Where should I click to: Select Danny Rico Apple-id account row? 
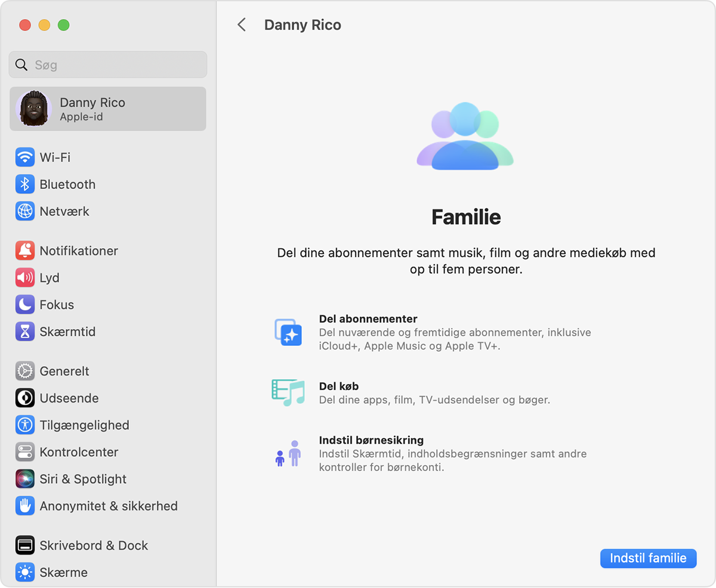coord(108,109)
